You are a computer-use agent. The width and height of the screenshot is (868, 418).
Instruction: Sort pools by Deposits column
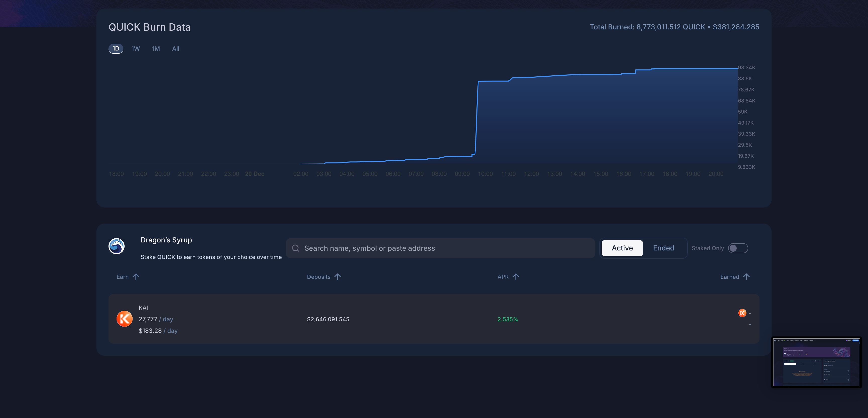pyautogui.click(x=324, y=277)
